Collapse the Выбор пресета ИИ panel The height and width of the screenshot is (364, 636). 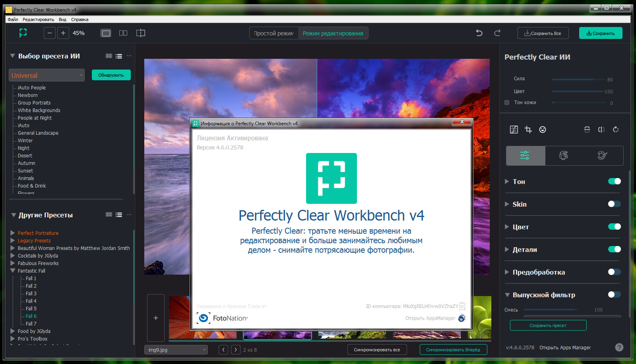click(12, 56)
